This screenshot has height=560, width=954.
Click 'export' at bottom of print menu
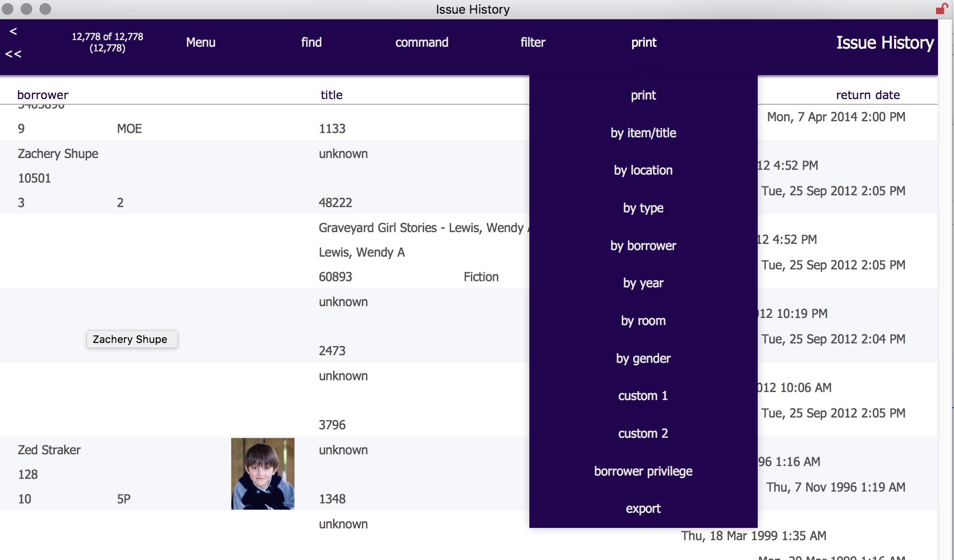pyautogui.click(x=643, y=509)
